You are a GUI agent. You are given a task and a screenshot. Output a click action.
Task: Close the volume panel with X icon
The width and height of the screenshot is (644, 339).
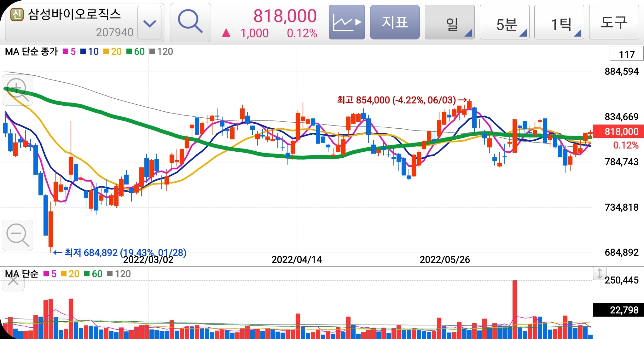tap(13, 280)
